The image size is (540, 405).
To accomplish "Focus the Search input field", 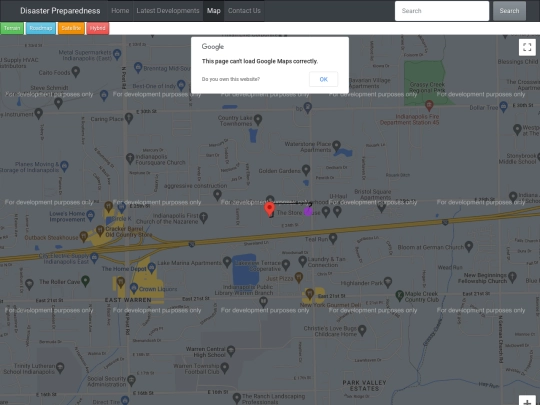I will pyautogui.click(x=442, y=11).
